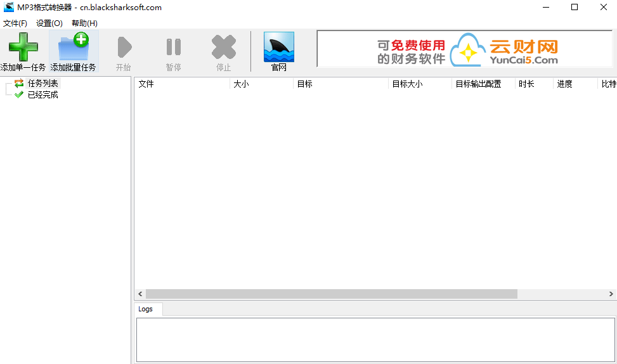This screenshot has height=364, width=617.
Task: Click the green plus add single task icon
Action: pos(23,48)
